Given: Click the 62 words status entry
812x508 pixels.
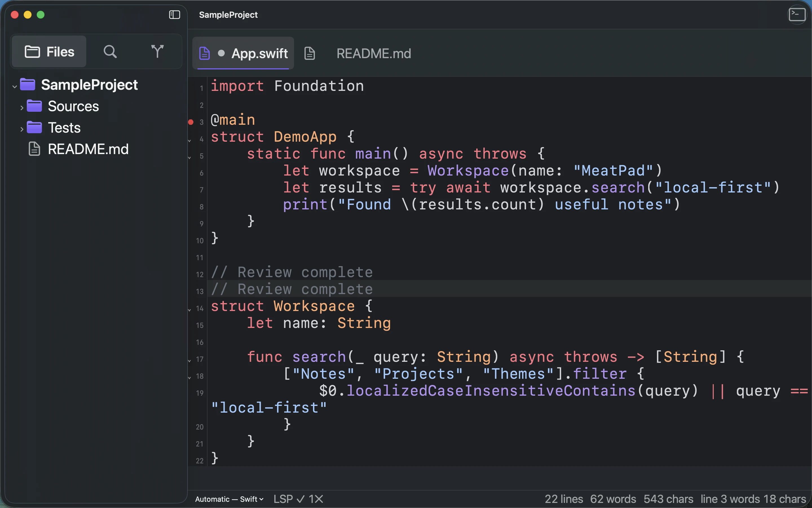Looking at the screenshot, I should pos(613,499).
